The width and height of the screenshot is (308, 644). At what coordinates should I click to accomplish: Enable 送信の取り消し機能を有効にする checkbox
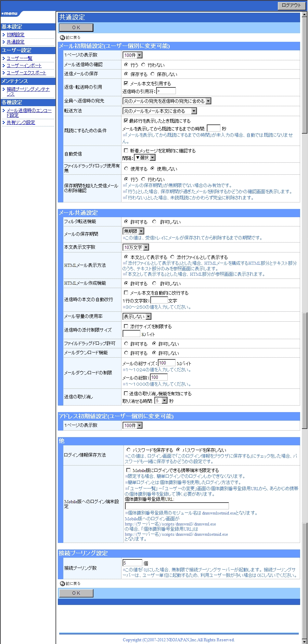coord(126,393)
